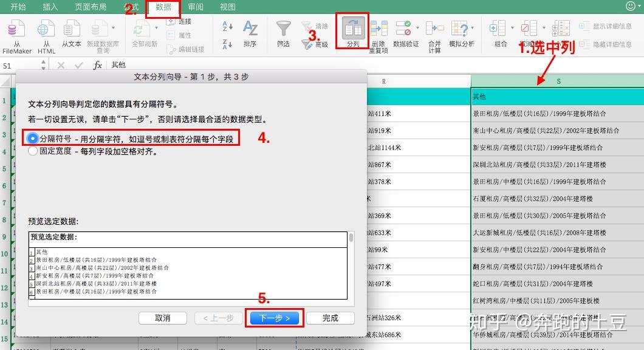
Task: Open the Review (审阅) tab
Action: pyautogui.click(x=196, y=7)
